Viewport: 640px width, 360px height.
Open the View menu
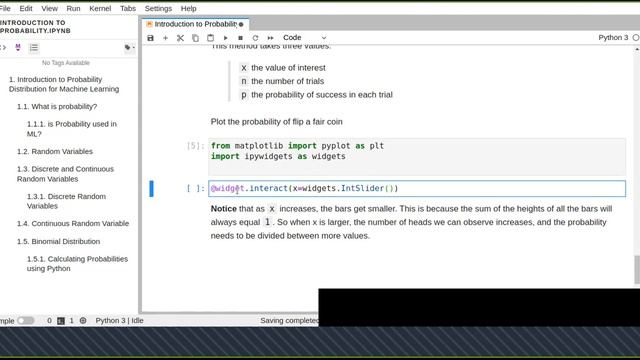[49, 8]
